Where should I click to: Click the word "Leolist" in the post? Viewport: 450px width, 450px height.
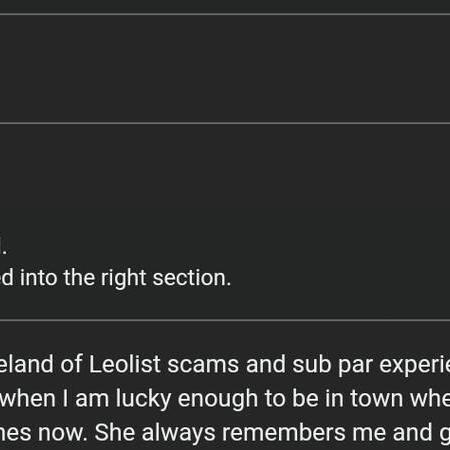coord(125,364)
